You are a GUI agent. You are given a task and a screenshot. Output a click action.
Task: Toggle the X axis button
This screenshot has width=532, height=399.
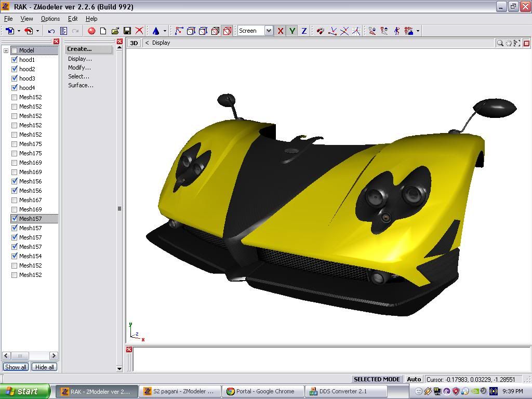(x=281, y=31)
